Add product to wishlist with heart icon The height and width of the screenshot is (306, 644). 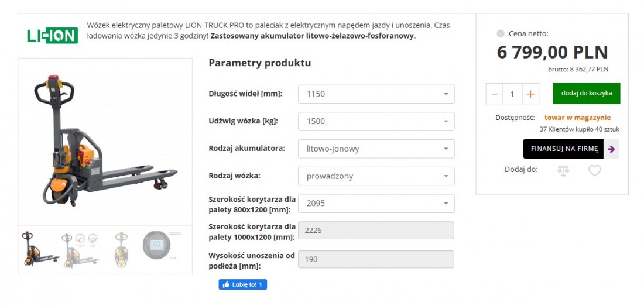[594, 170]
